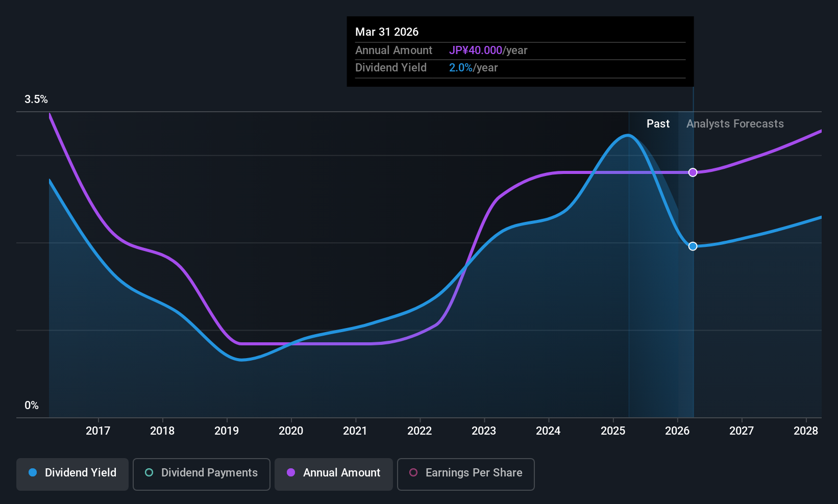This screenshot has width=838, height=504.
Task: Click the 2026 x-axis label
Action: coord(677,431)
